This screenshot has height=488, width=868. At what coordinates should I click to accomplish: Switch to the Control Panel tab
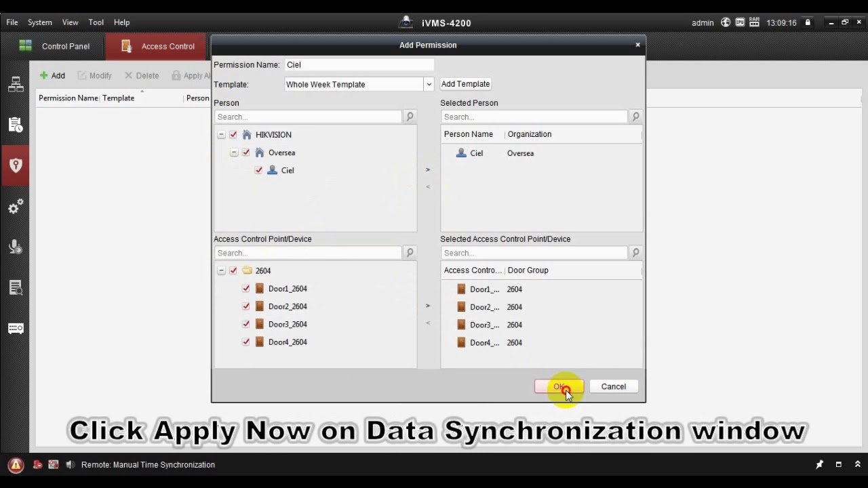pyautogui.click(x=53, y=46)
